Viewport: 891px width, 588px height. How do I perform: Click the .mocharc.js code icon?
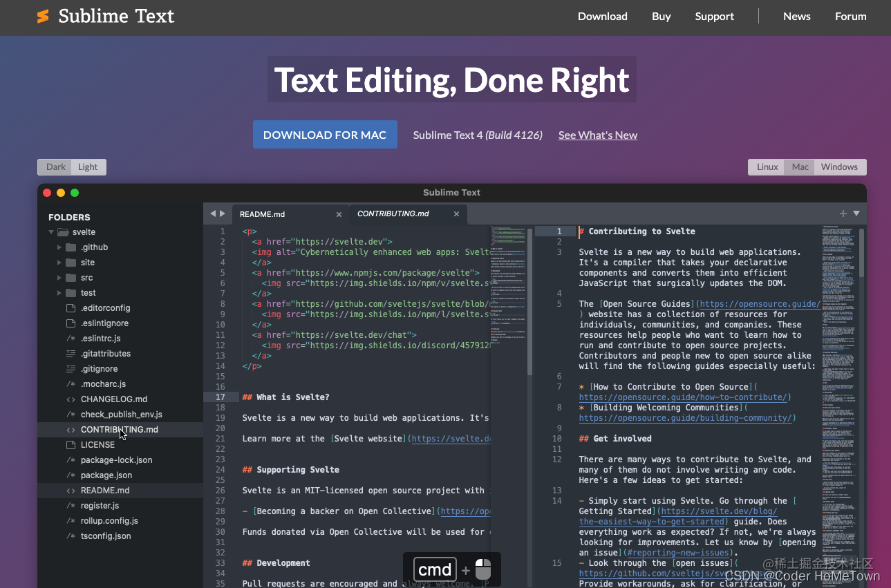(x=71, y=384)
